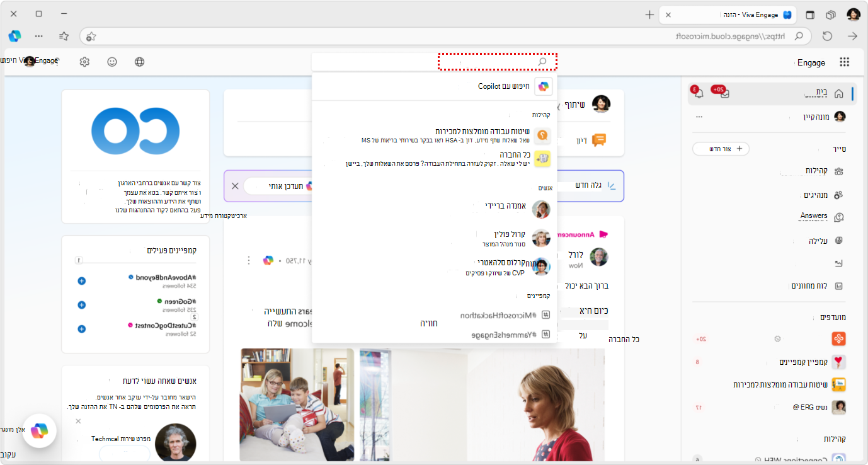Click the Copilot icon beside the post options
Screen dimensions: 868x465
pos(268,260)
